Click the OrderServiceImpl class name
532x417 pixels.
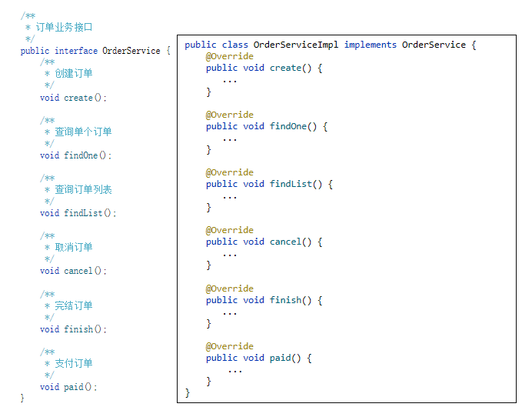point(295,45)
